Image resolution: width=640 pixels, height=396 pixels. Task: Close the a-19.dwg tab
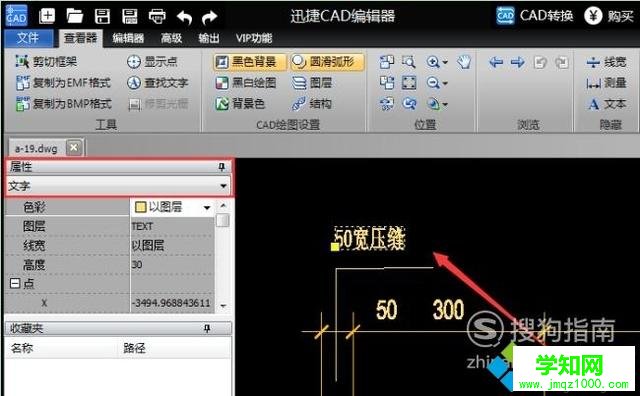coord(74,147)
